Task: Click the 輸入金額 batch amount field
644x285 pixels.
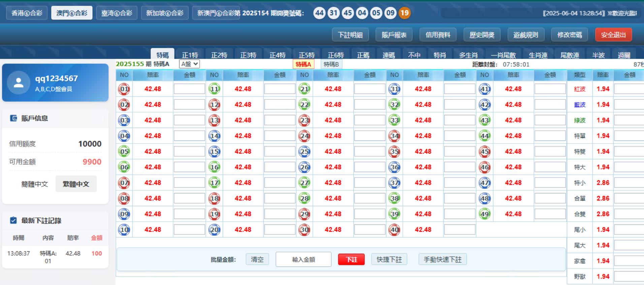Action: tap(303, 260)
